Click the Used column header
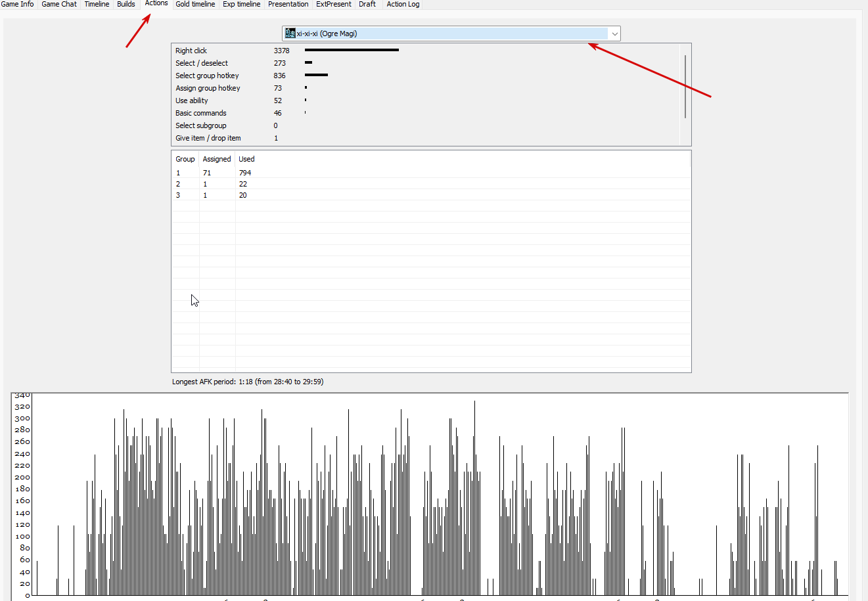 246,159
